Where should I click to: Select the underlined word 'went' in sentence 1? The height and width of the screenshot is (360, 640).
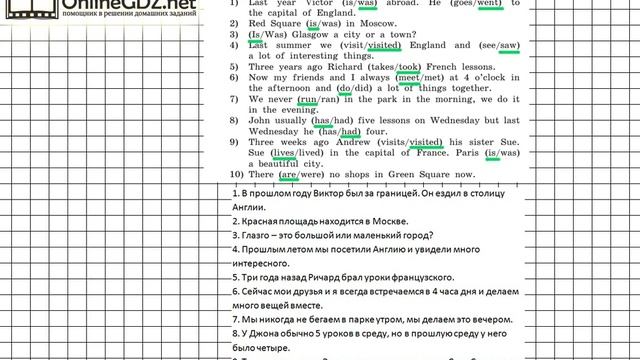click(x=490, y=3)
